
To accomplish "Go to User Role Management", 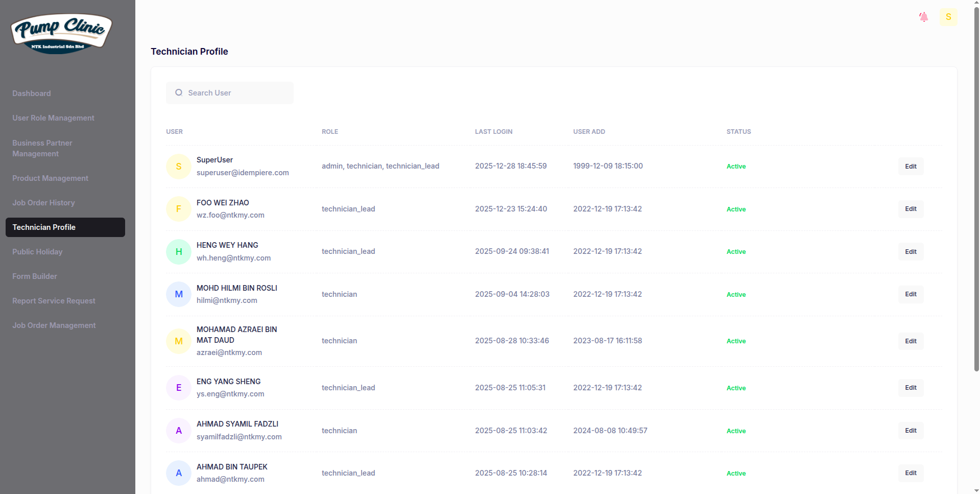I will (x=53, y=118).
